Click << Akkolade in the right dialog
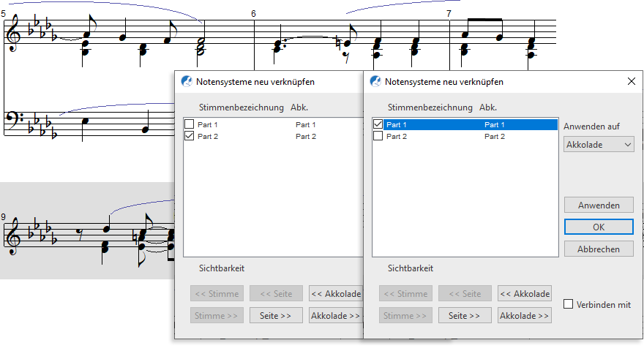 [524, 294]
